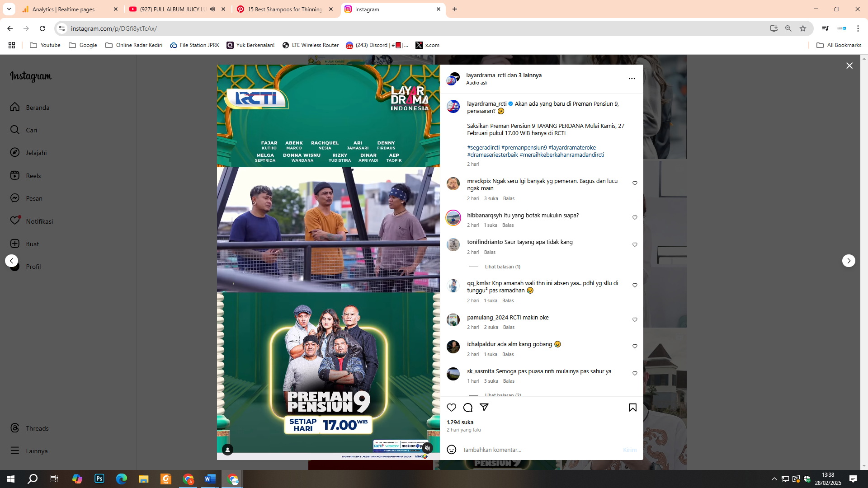Like mrvckpix's comment
Viewport: 868px width, 488px height.
635,183
